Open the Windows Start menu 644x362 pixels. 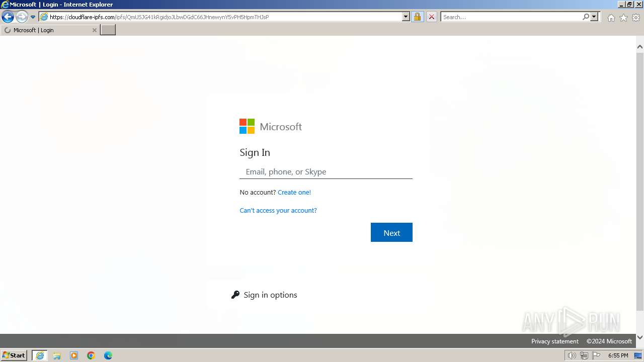pyautogui.click(x=14, y=355)
